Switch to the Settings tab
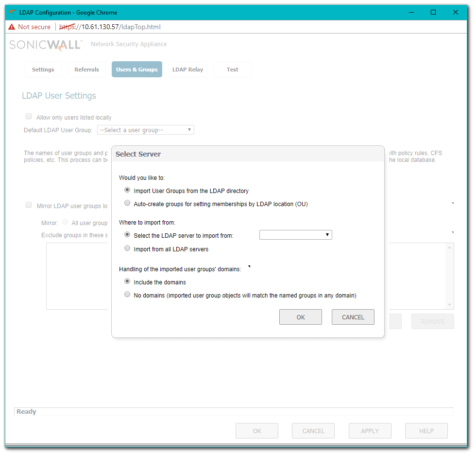476x456 pixels. click(x=43, y=70)
